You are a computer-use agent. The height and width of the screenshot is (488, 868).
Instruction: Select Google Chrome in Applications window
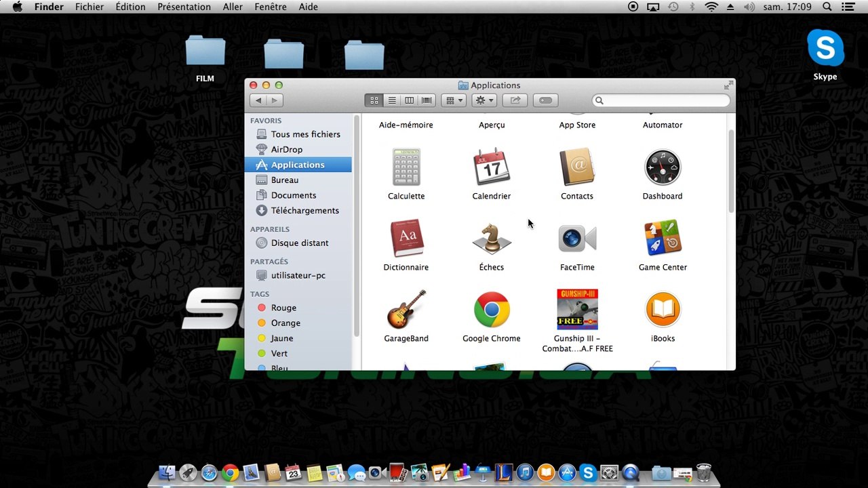click(492, 310)
